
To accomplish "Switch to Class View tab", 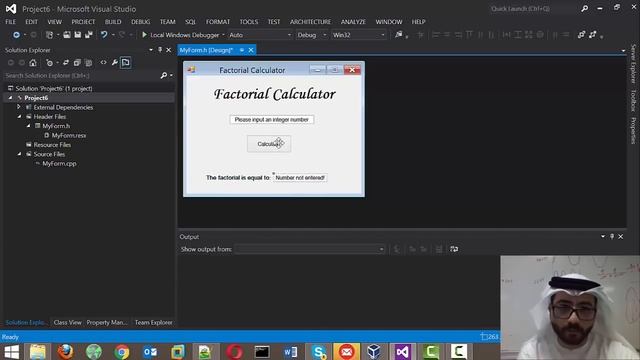I will (x=67, y=322).
